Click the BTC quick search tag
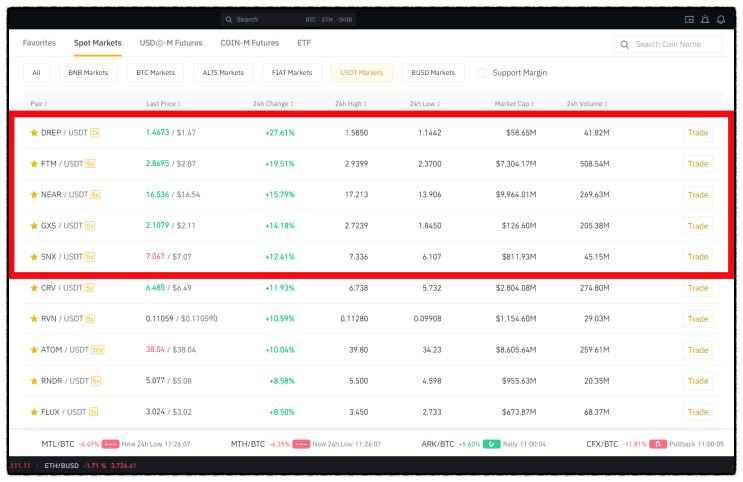 click(x=310, y=19)
